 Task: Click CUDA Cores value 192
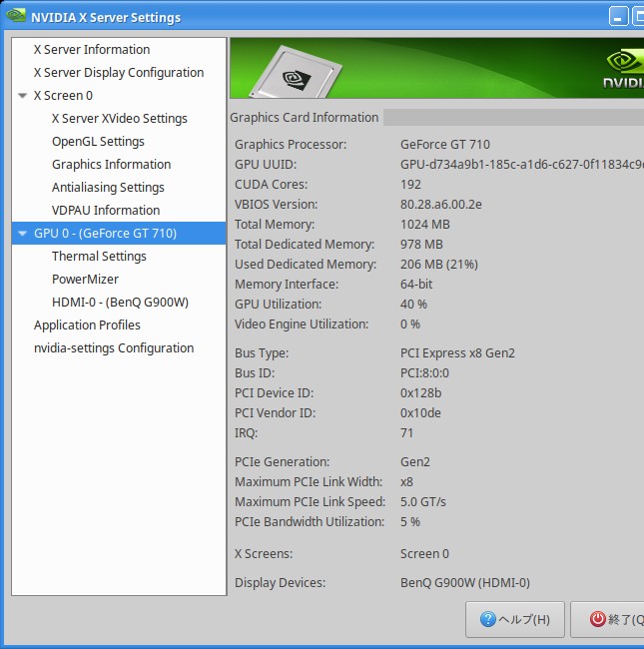point(410,185)
